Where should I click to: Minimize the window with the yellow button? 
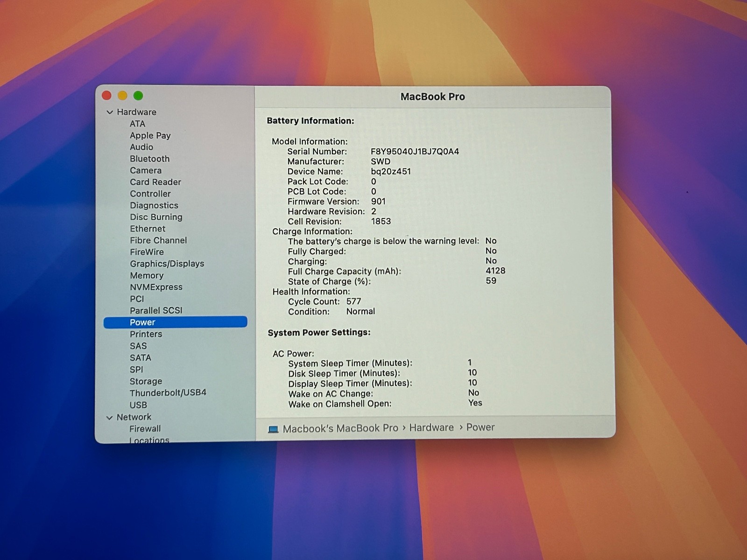coord(122,96)
